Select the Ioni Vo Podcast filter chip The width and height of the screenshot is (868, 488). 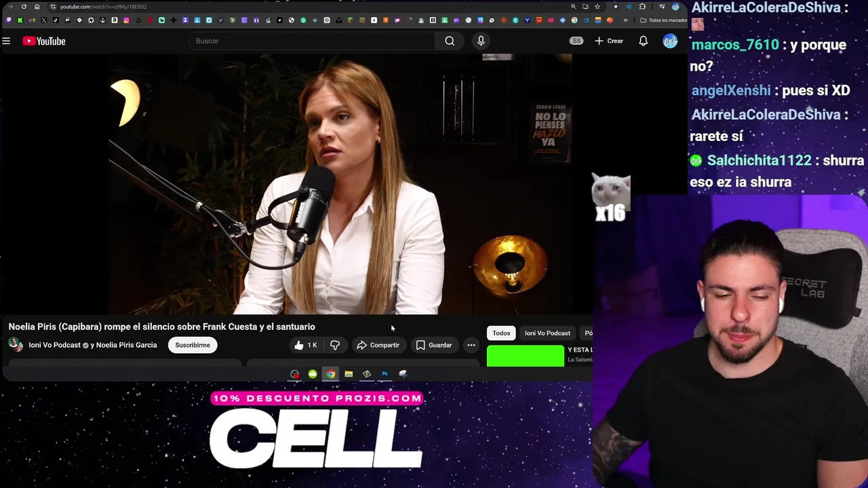[547, 333]
